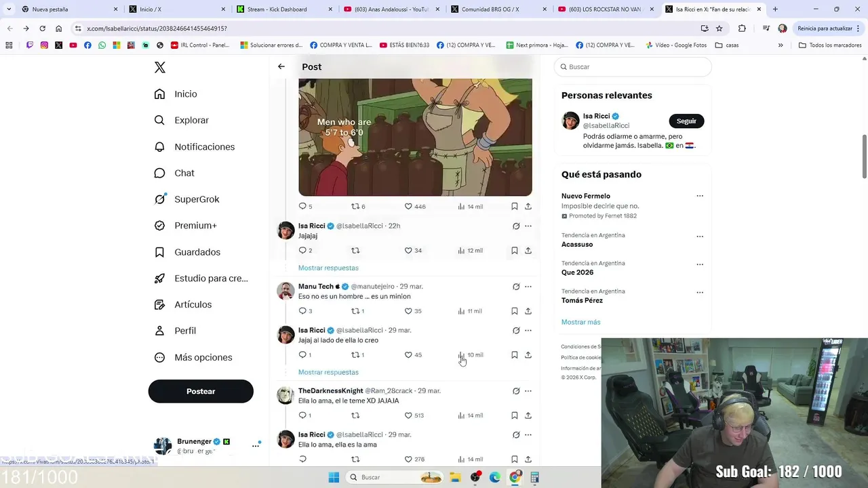The image size is (868, 488).
Task: Bookmark the meme image post
Action: tap(514, 206)
